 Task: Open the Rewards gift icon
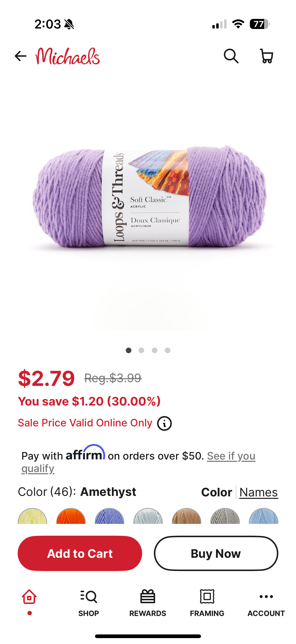[148, 597]
